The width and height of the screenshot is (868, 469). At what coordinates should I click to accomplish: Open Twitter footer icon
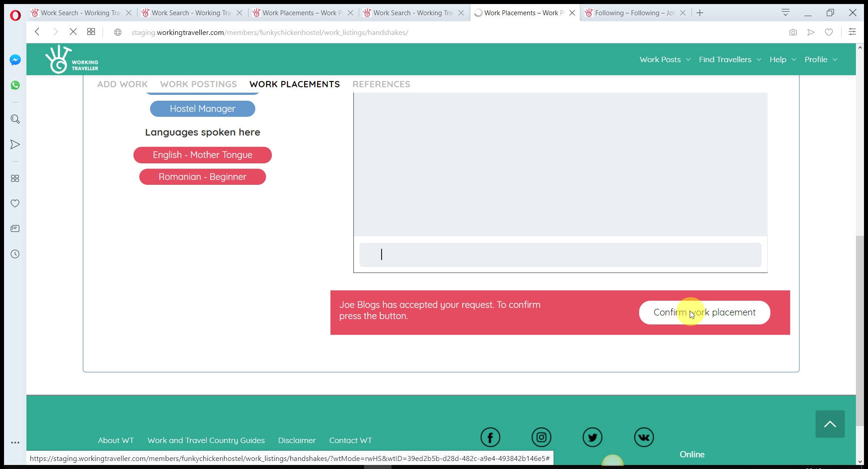tap(593, 437)
